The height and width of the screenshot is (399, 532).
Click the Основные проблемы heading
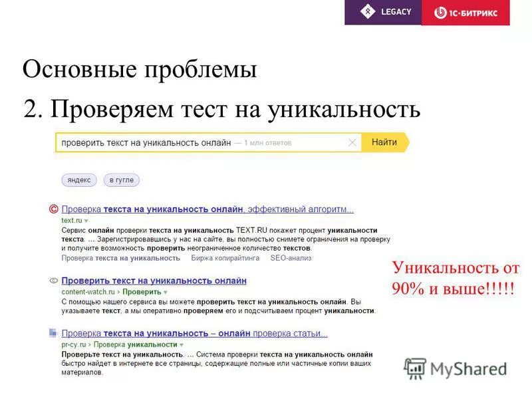140,69
